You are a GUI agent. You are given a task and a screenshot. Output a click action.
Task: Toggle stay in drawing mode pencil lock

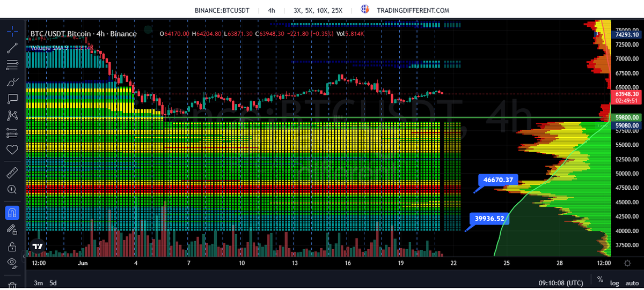(x=12, y=229)
